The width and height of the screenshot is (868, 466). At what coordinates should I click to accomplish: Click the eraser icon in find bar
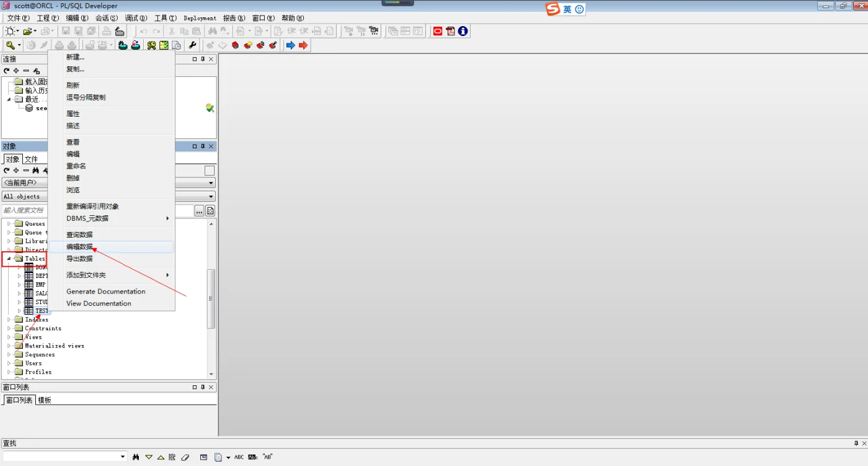(x=185, y=457)
